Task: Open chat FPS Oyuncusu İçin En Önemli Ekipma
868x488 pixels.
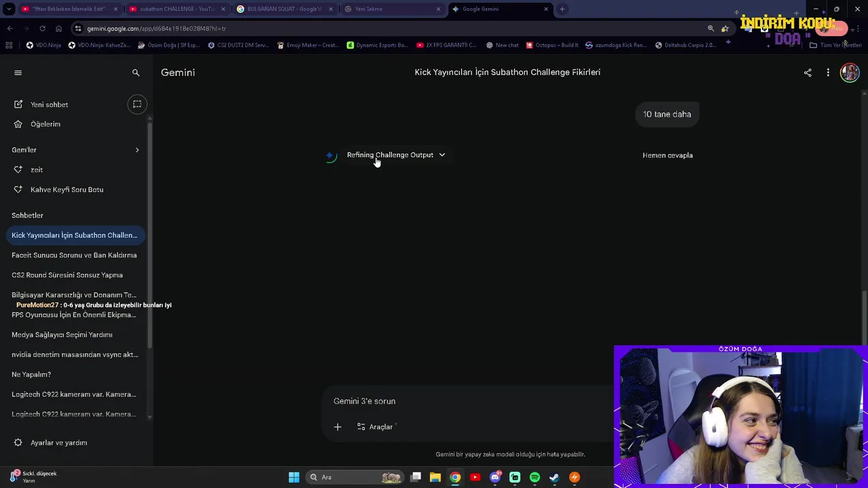Action: [74, 315]
